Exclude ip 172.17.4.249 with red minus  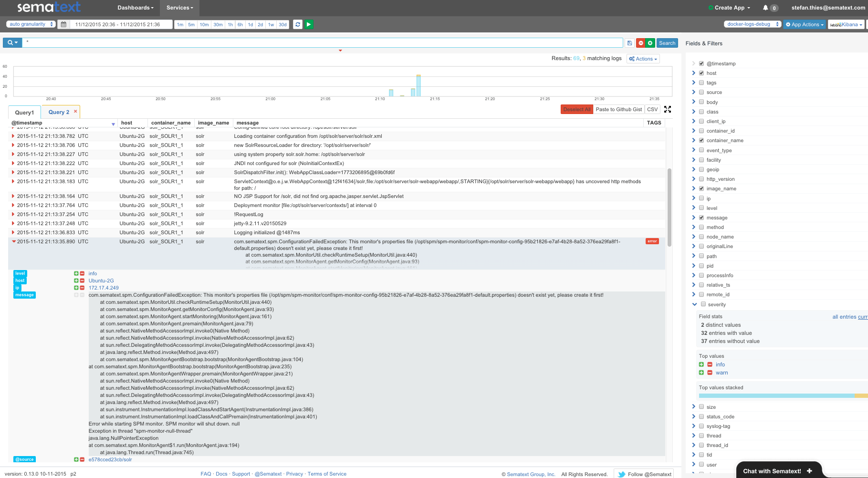82,288
